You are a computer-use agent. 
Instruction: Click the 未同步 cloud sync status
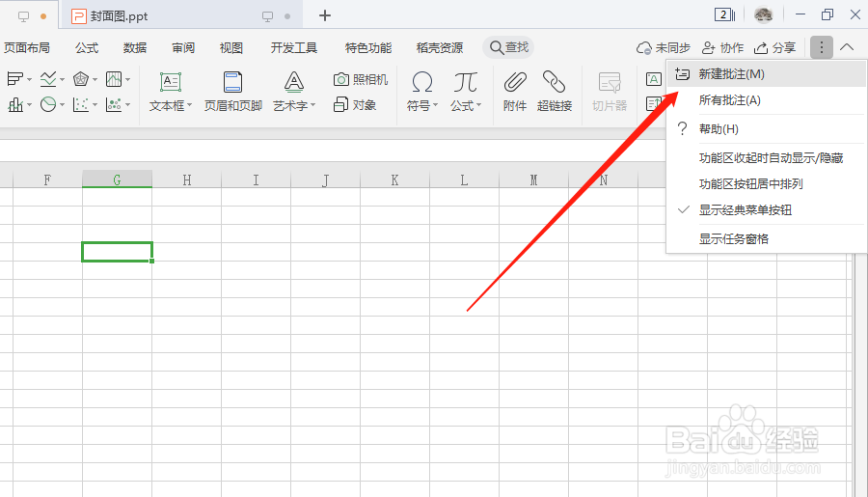pos(664,48)
